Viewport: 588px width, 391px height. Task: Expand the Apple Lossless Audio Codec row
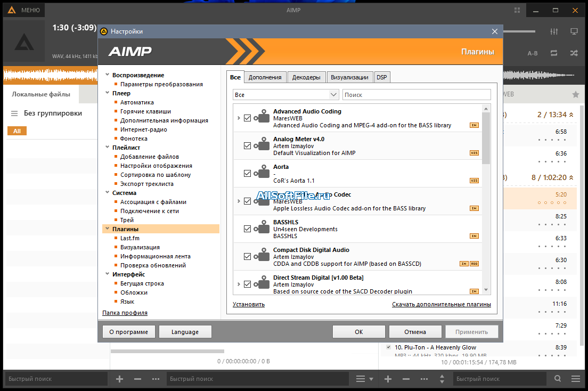tap(239, 201)
